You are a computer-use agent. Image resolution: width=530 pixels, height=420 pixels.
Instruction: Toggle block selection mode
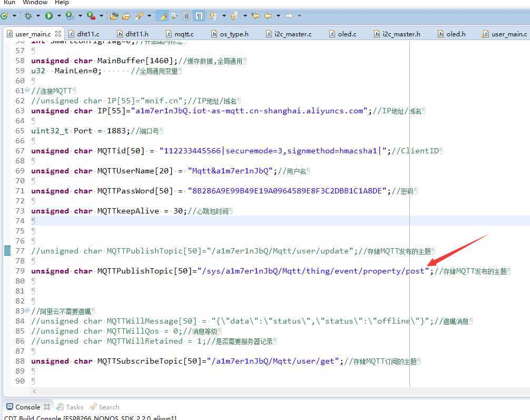click(187, 16)
